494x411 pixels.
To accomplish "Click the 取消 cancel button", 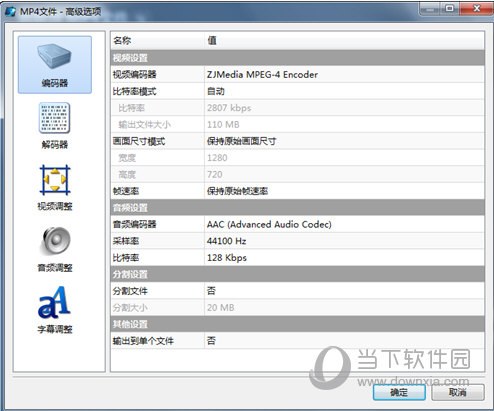I will coord(458,392).
